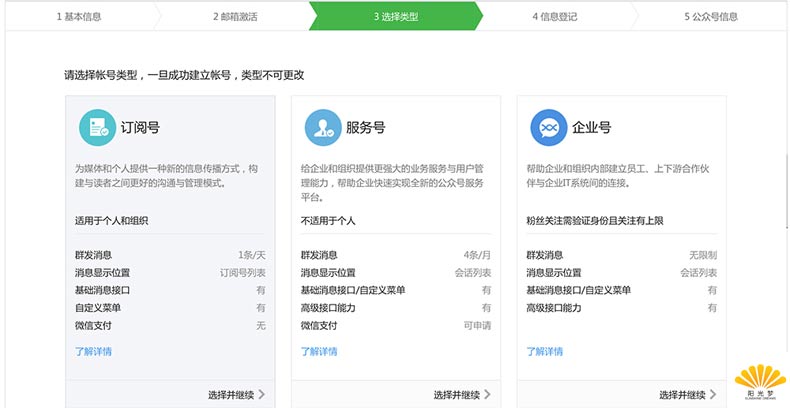Open 了解详情 link under 订阅号

point(93,352)
